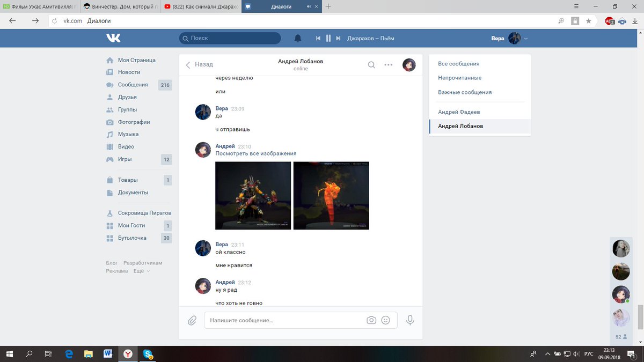Viewport: 644px width, 362px height.
Task: Open Фотографии section
Action: pyautogui.click(x=134, y=122)
